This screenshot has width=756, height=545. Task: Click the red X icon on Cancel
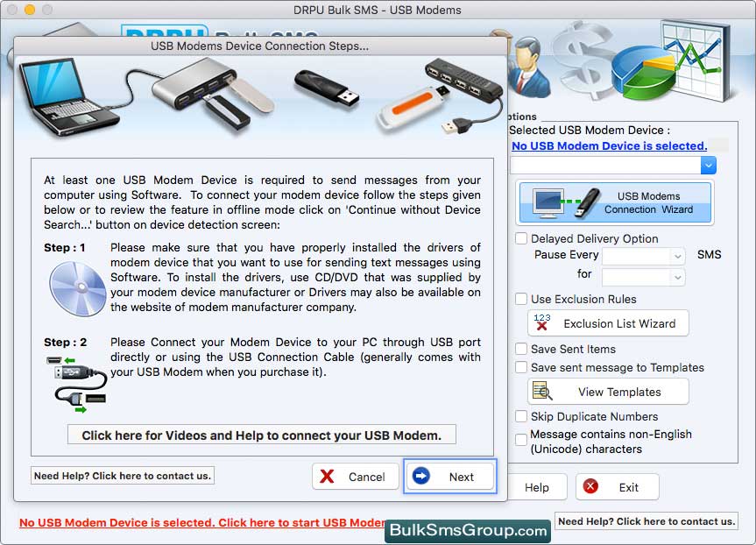tap(327, 477)
